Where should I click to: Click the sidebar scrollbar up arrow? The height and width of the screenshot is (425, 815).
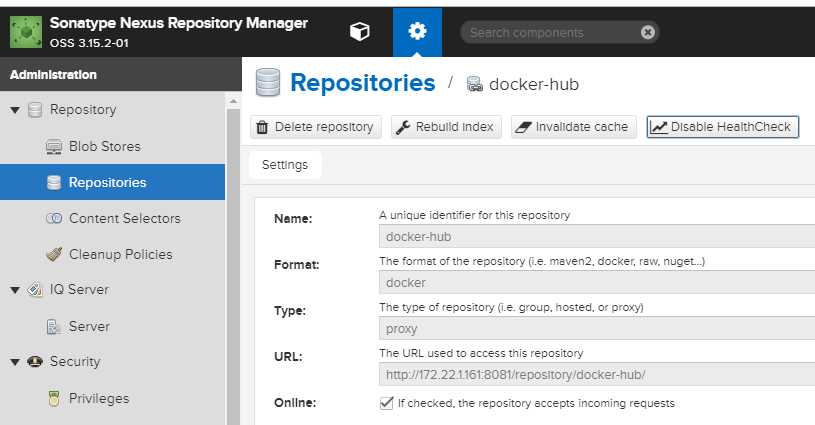point(233,101)
